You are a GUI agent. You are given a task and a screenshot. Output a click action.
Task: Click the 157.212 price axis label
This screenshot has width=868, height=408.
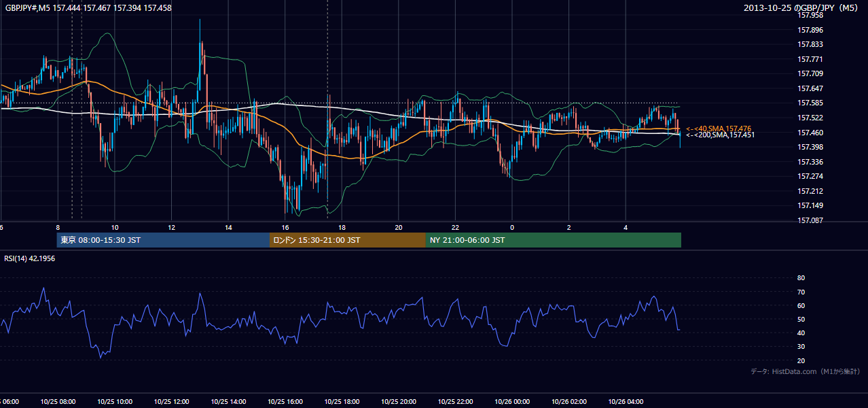[x=810, y=191]
